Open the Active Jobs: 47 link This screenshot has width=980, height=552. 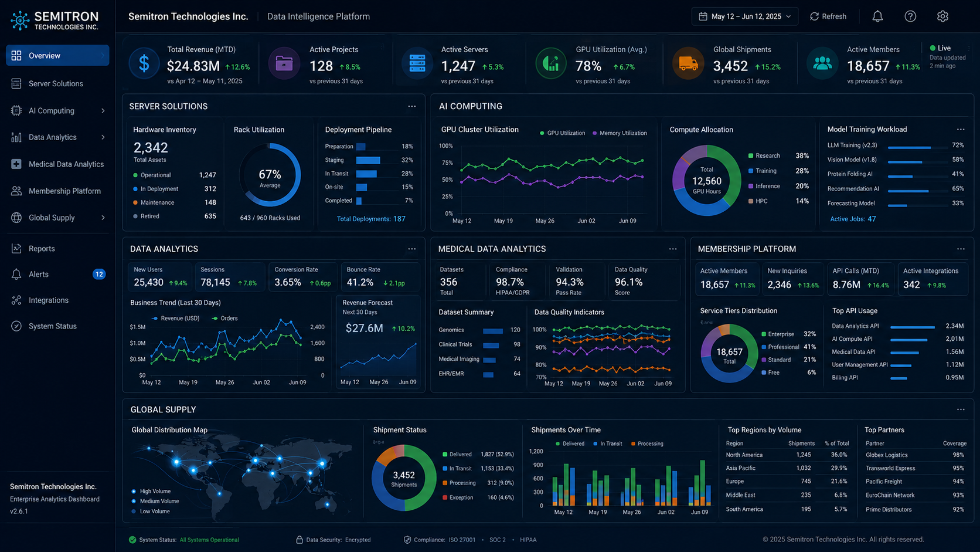[853, 219]
